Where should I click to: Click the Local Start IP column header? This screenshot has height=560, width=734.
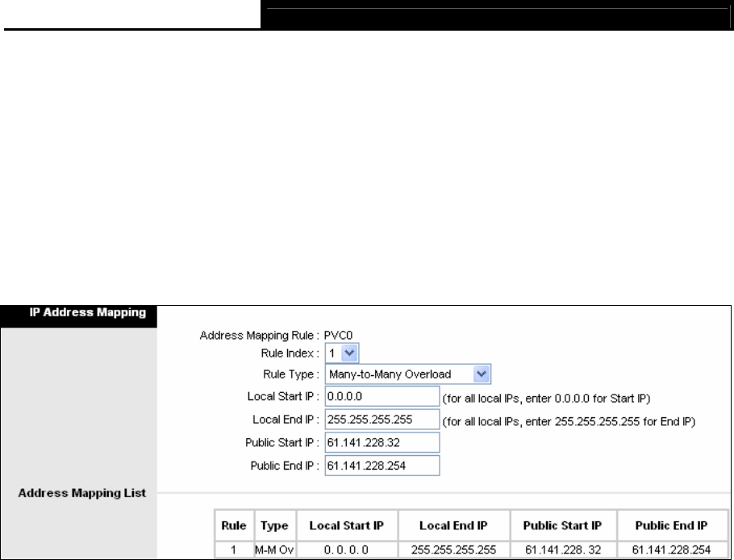pyautogui.click(x=347, y=526)
